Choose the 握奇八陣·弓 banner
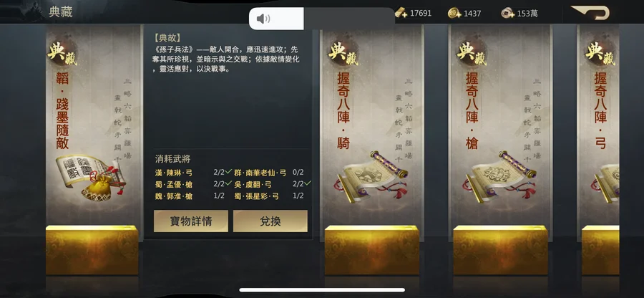This screenshot has height=298, width=644. point(600,132)
